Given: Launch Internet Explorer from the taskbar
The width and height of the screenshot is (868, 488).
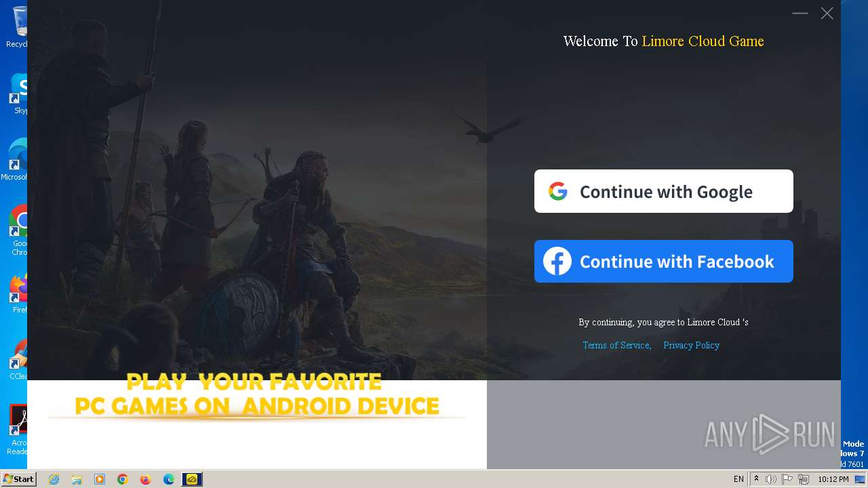Looking at the screenshot, I should [54, 479].
